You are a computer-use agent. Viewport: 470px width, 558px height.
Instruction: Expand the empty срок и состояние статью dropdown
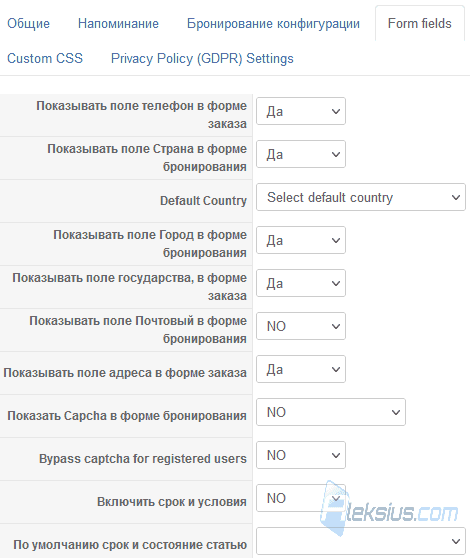click(361, 541)
